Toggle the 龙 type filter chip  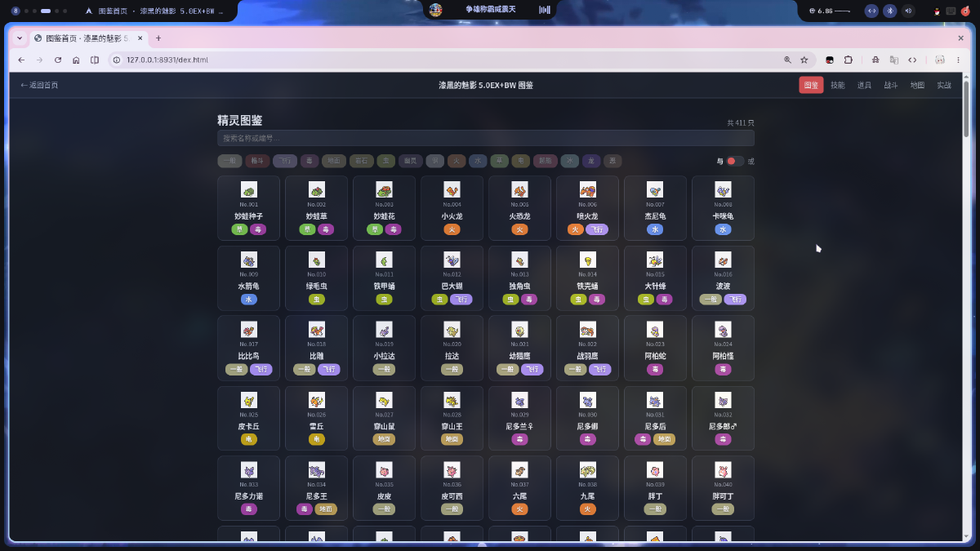tap(591, 161)
